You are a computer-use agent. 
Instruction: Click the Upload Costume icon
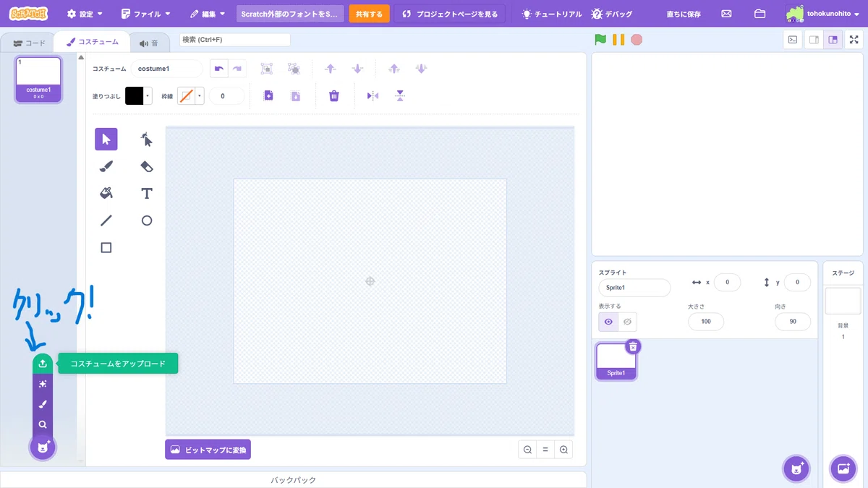pos(43,364)
